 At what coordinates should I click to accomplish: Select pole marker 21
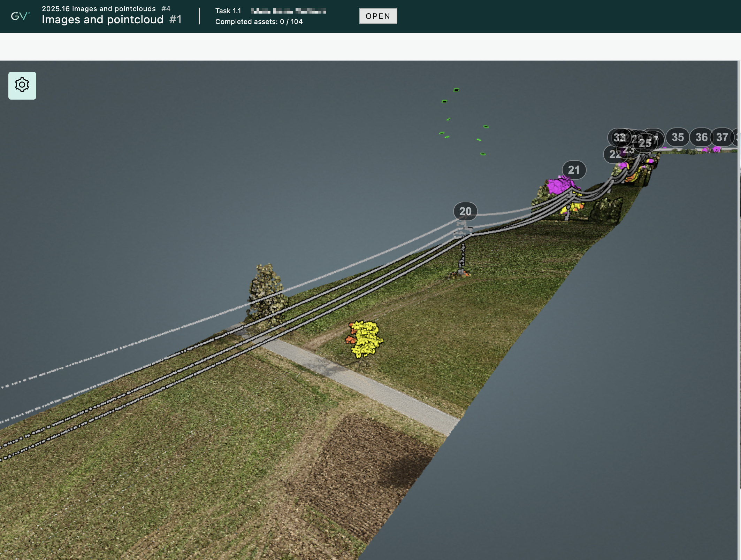(574, 170)
